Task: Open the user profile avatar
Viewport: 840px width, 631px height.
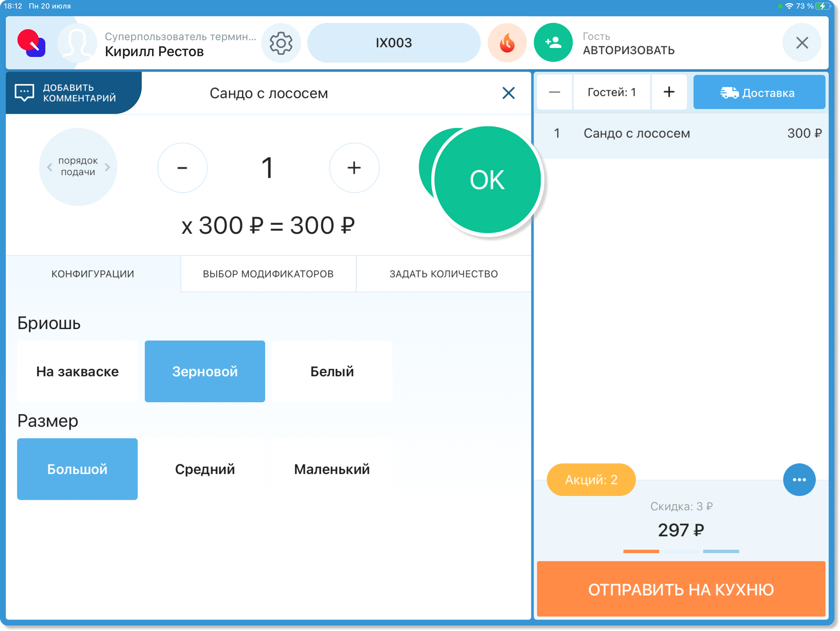Action: [77, 43]
